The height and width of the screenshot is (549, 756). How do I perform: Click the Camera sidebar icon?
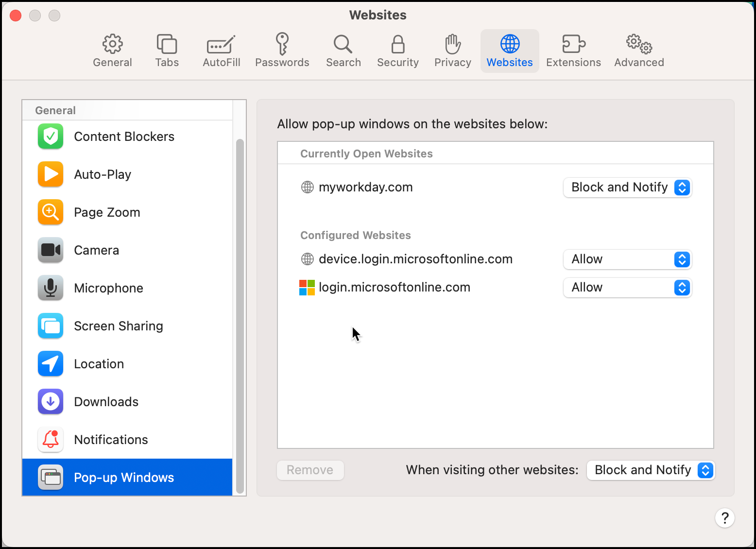tap(51, 250)
